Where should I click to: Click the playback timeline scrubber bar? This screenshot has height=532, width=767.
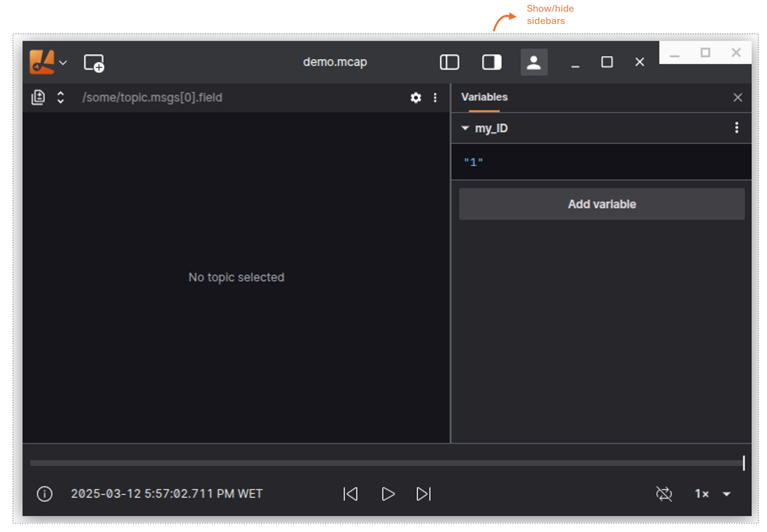(387, 463)
